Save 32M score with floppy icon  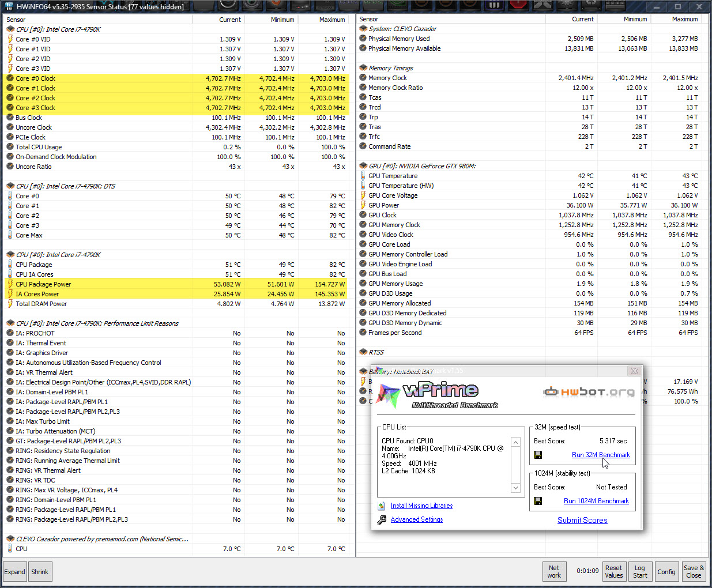pos(538,455)
